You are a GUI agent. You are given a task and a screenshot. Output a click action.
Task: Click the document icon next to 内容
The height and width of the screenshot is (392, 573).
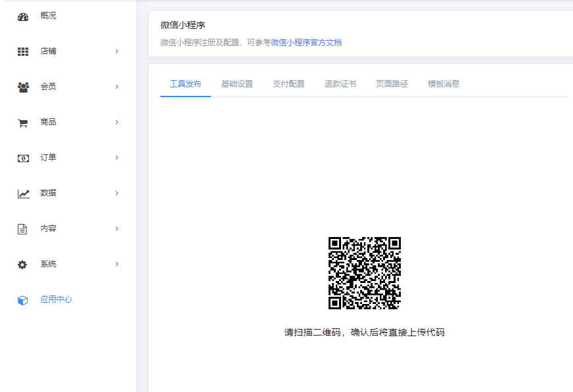tap(23, 229)
